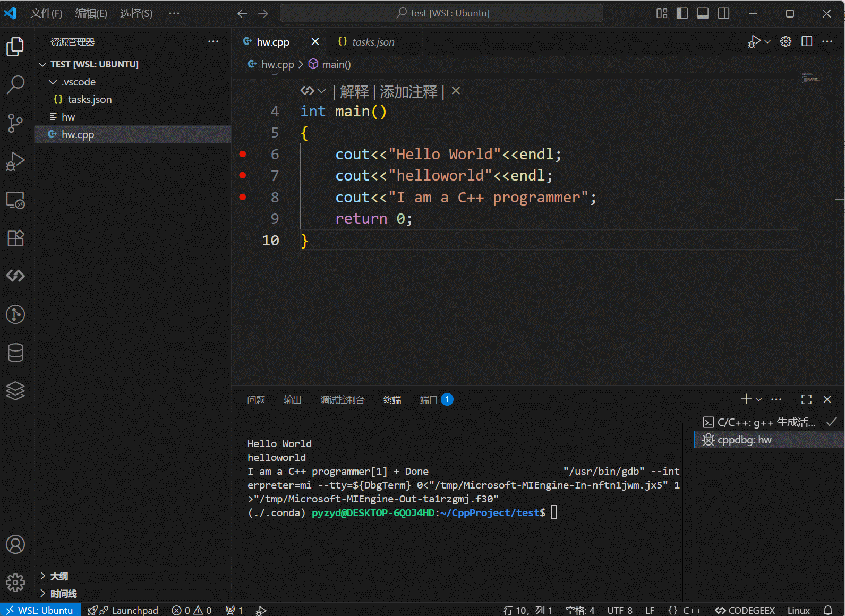The width and height of the screenshot is (845, 616).
Task: Switch to the 端口 panel tab
Action: tap(436, 399)
